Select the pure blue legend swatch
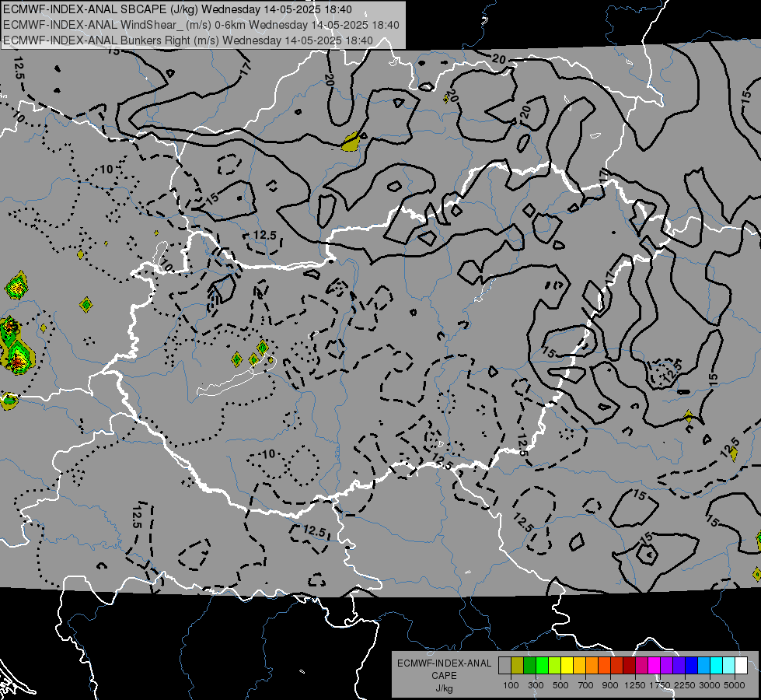This screenshot has height=700, width=761. [692, 665]
